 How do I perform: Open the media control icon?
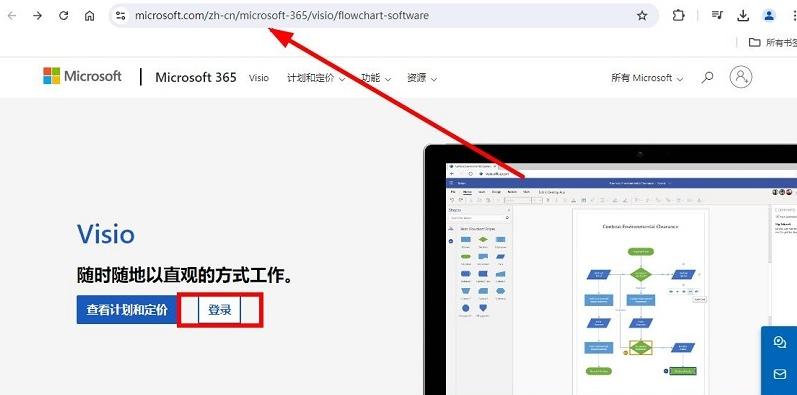[x=717, y=15]
